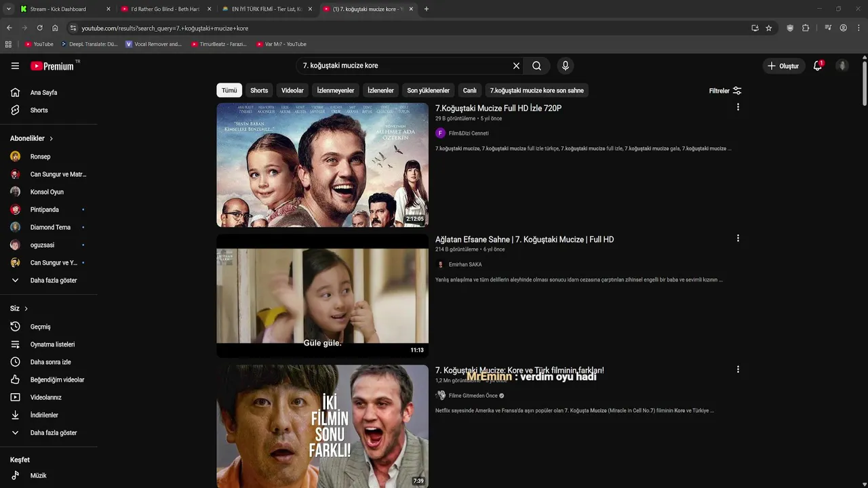Screen dimensions: 868x488
Task: Select the Canlı filter chip
Action: [x=470, y=90]
